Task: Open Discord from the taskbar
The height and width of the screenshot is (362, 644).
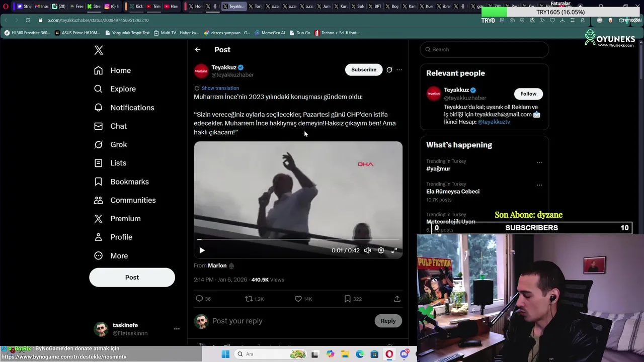Action: (404, 354)
